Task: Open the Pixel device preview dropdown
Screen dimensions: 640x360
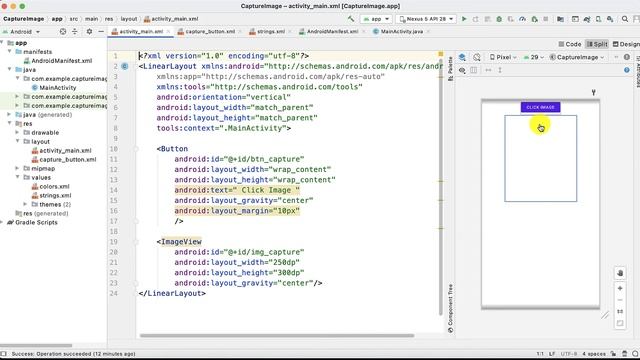Action: pyautogui.click(x=503, y=57)
